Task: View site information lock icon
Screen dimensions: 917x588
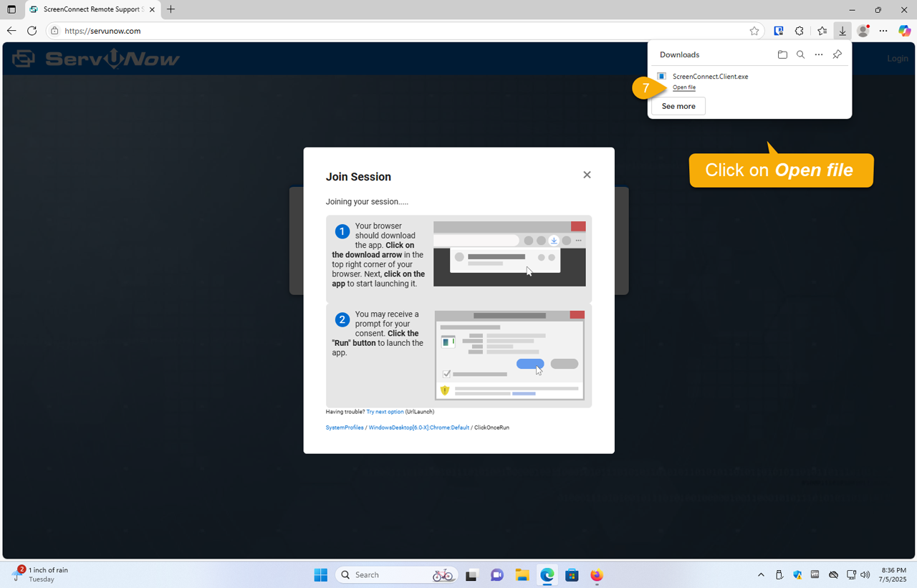Action: pyautogui.click(x=54, y=31)
